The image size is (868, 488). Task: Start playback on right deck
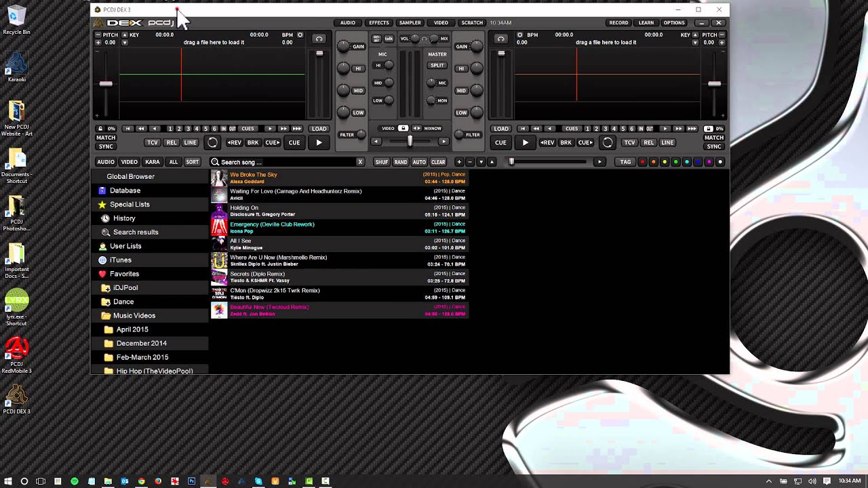pos(525,142)
